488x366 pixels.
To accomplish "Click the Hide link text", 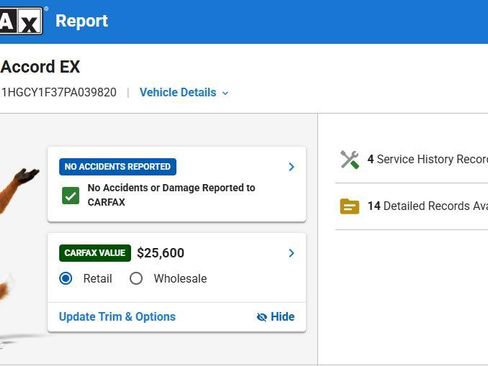I will (282, 317).
